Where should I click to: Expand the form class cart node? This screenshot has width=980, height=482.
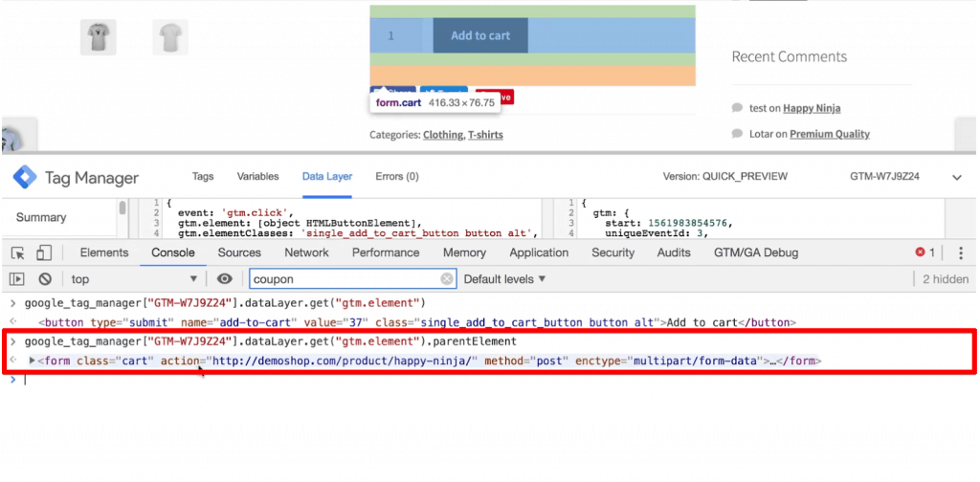[33, 361]
